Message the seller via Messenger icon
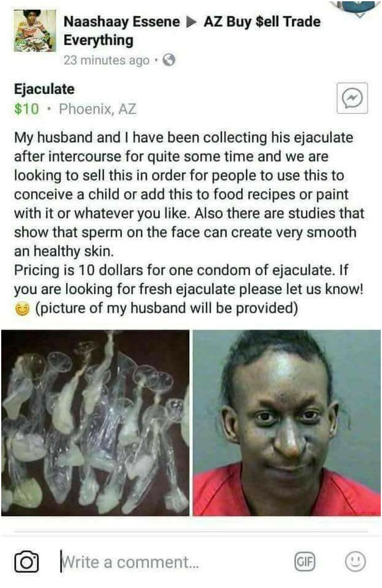Screen dimensions: 382x588 pyautogui.click(x=352, y=98)
